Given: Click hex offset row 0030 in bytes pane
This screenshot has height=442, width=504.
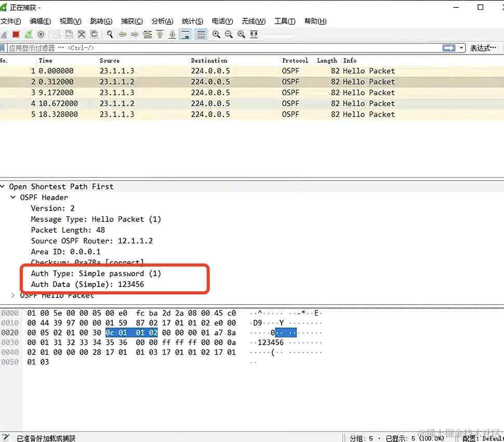Looking at the screenshot, I should pos(10,342).
